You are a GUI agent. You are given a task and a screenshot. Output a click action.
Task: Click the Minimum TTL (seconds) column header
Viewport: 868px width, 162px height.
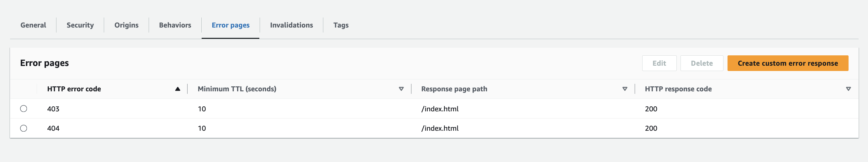(x=237, y=89)
